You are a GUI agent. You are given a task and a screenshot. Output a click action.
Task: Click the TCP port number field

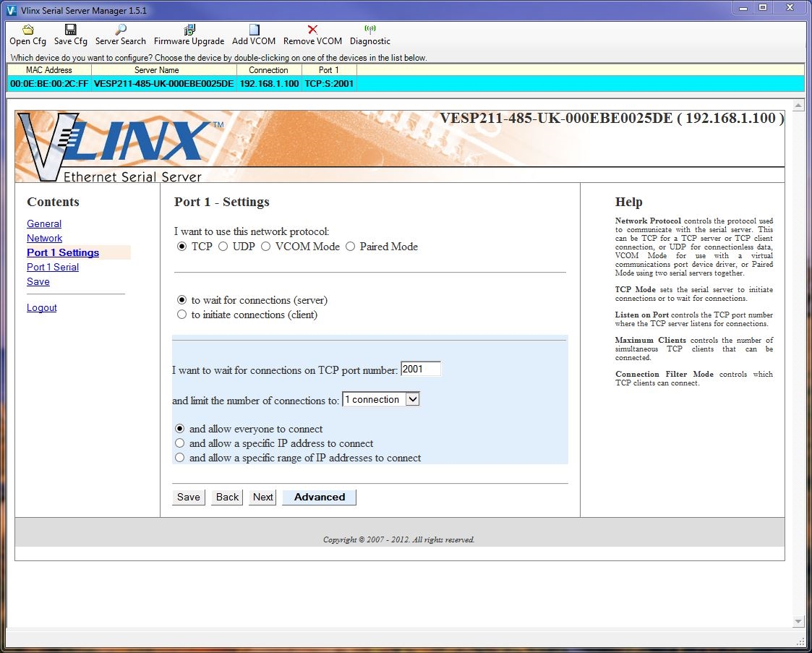point(420,369)
